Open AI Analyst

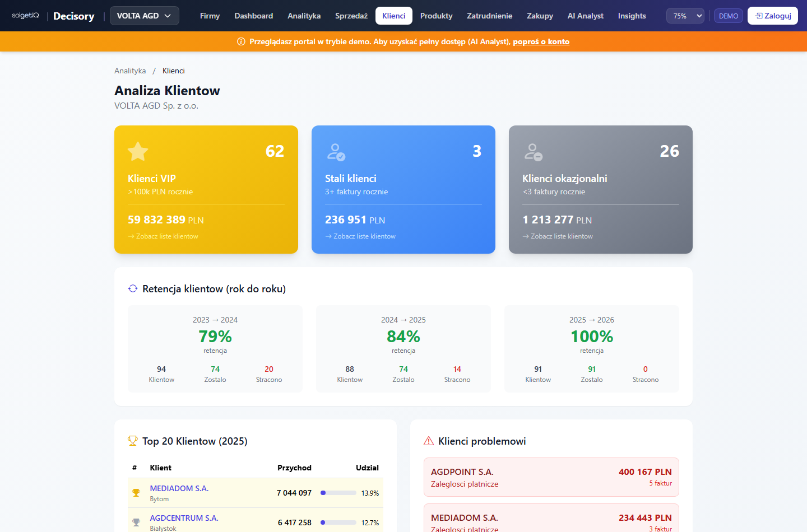(x=586, y=16)
